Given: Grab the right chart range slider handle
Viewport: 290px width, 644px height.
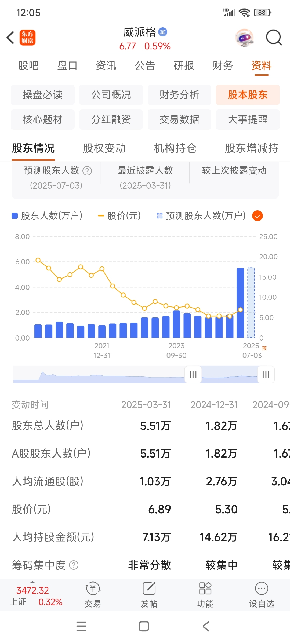Looking at the screenshot, I should (x=266, y=374).
